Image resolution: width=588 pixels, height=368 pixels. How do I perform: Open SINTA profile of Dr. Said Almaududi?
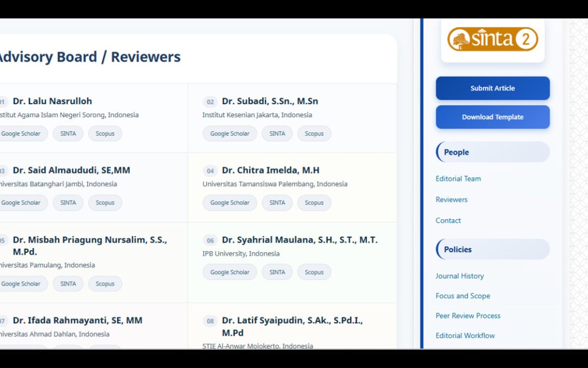pyautogui.click(x=68, y=203)
